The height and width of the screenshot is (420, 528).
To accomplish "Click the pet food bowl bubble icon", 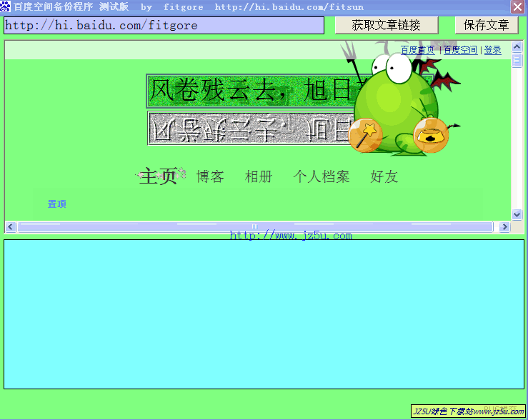I will click(x=431, y=135).
